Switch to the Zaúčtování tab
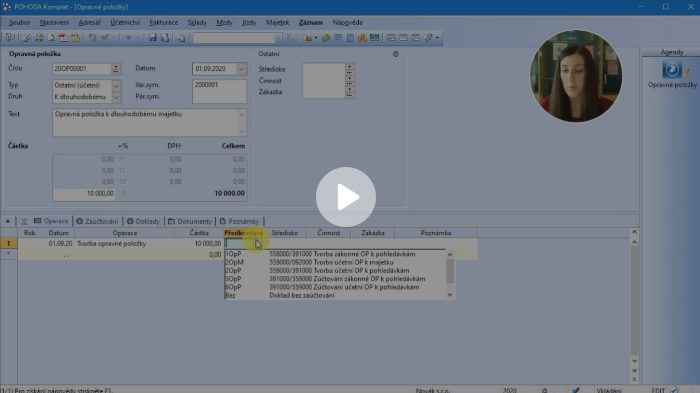 (97, 221)
